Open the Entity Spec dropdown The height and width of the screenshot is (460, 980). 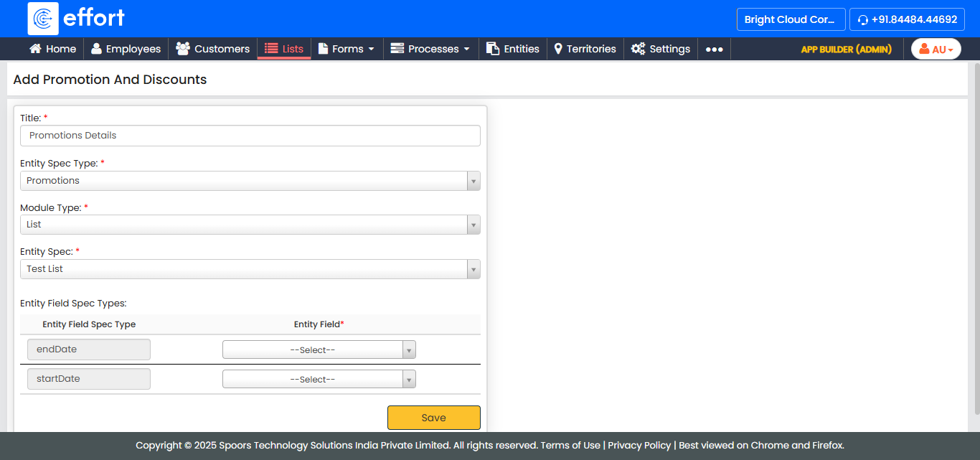250,269
